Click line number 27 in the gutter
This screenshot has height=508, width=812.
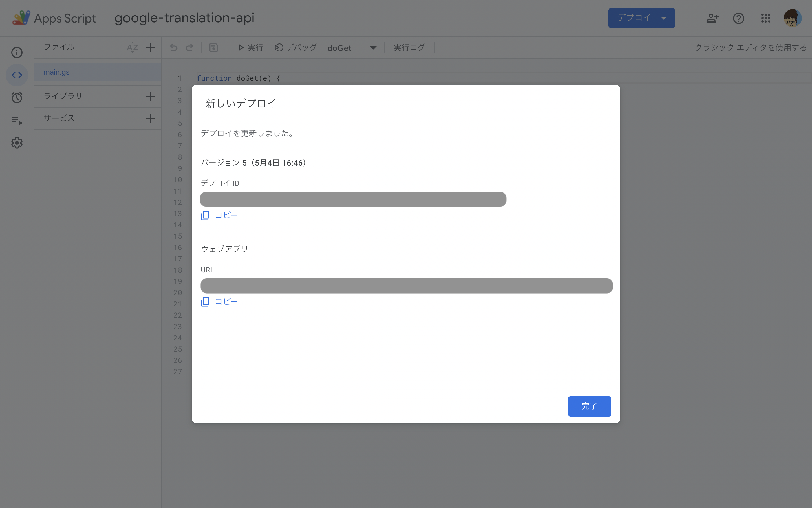(x=178, y=372)
